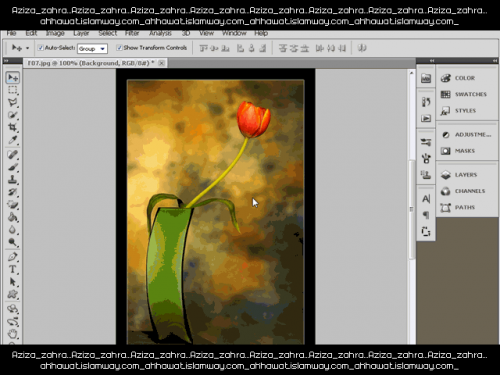
Task: Open the File menu
Action: coord(11,33)
